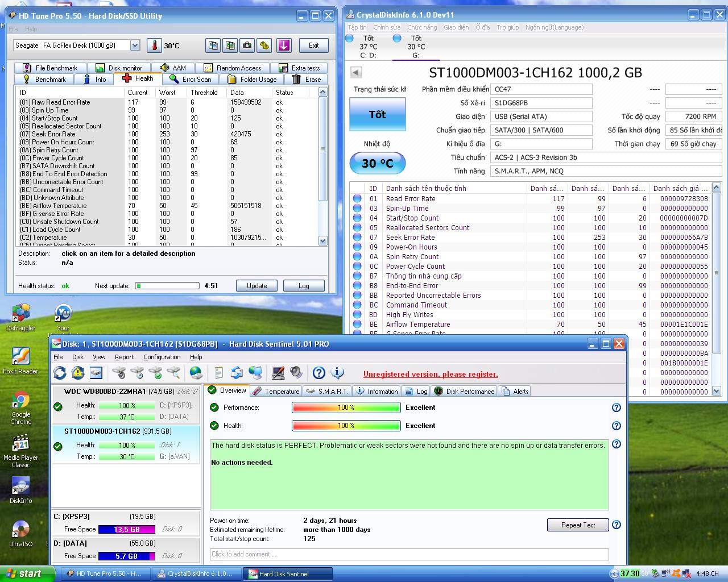Click the disk drive icon in Sentinel toolbar

pos(96,373)
